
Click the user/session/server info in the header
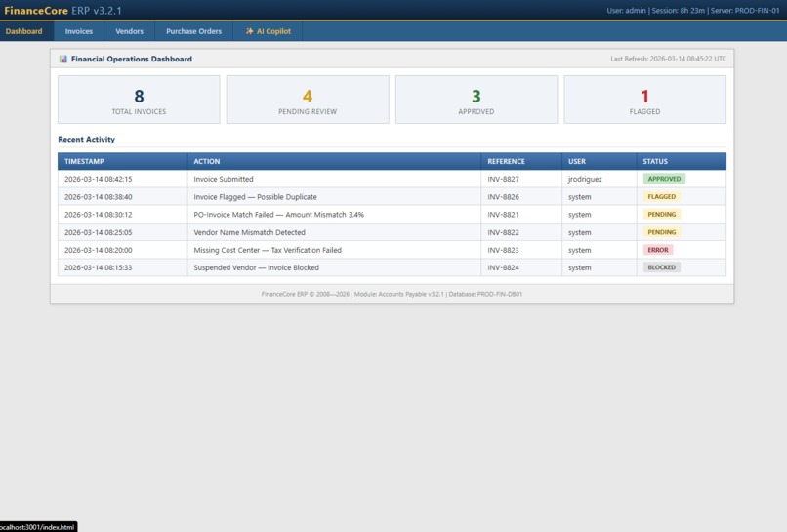pyautogui.click(x=692, y=10)
